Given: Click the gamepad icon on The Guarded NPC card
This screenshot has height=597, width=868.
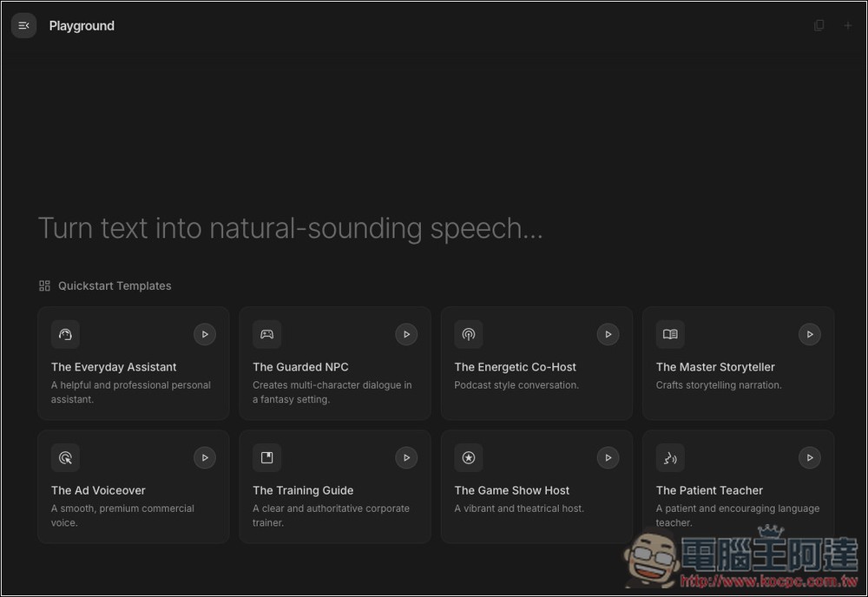Looking at the screenshot, I should coord(266,334).
